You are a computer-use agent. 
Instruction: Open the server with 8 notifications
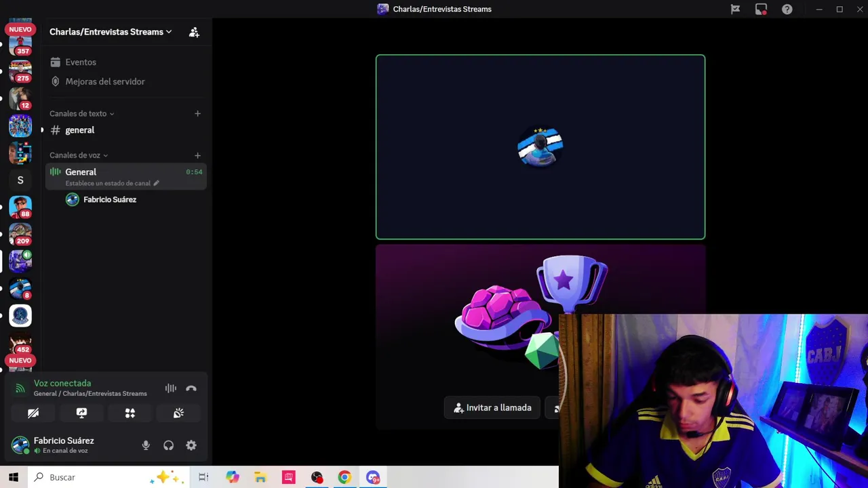20,288
